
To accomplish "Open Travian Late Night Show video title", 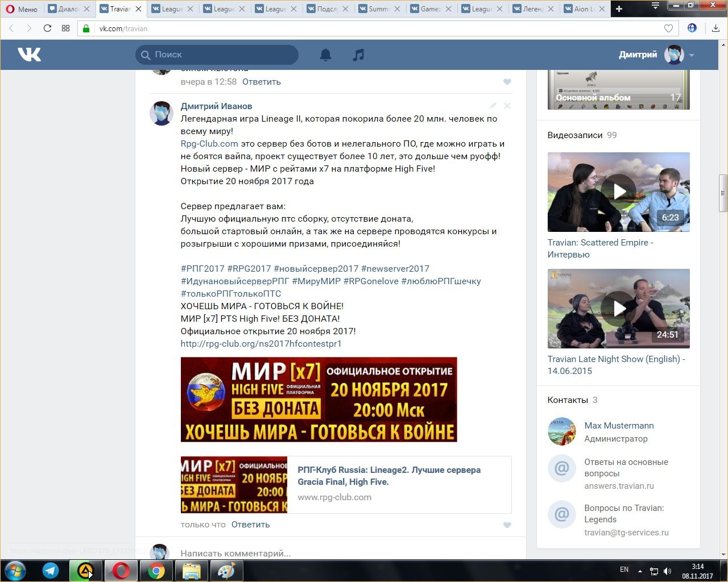I will click(x=617, y=365).
